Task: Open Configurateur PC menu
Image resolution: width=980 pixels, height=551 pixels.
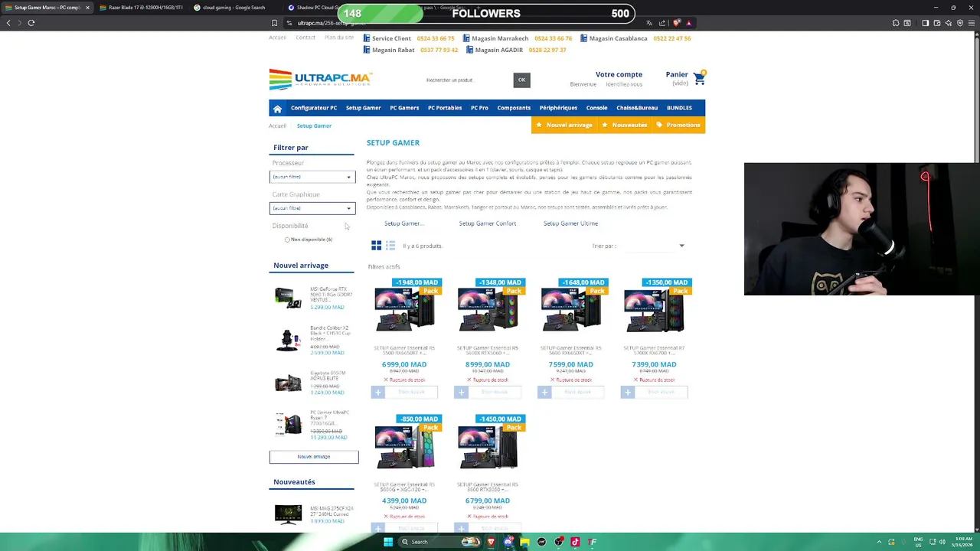Action: [x=314, y=108]
